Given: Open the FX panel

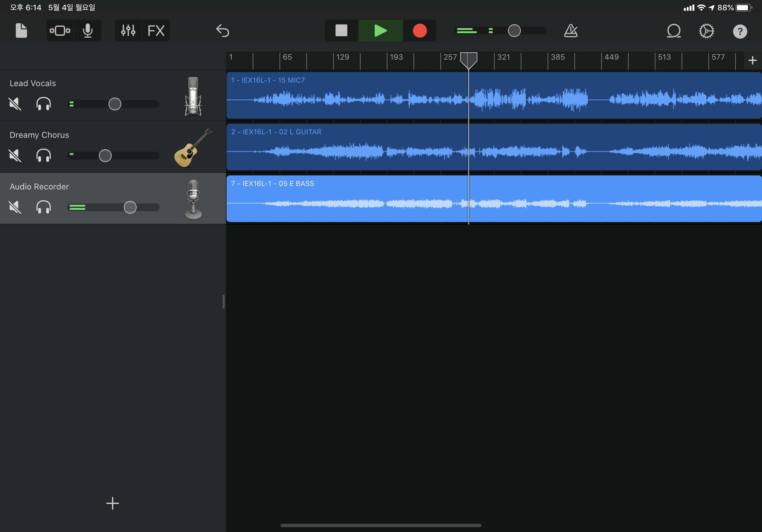Looking at the screenshot, I should point(156,31).
